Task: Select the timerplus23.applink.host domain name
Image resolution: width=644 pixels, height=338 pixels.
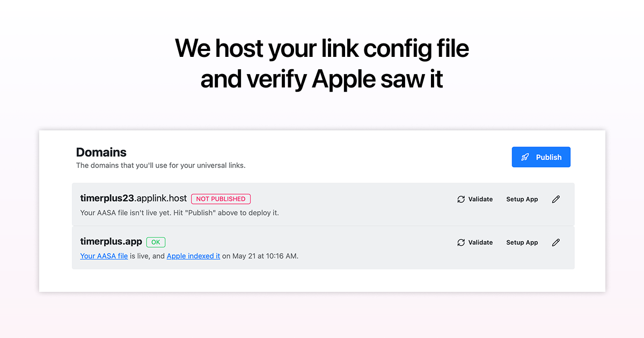Action: click(x=133, y=197)
